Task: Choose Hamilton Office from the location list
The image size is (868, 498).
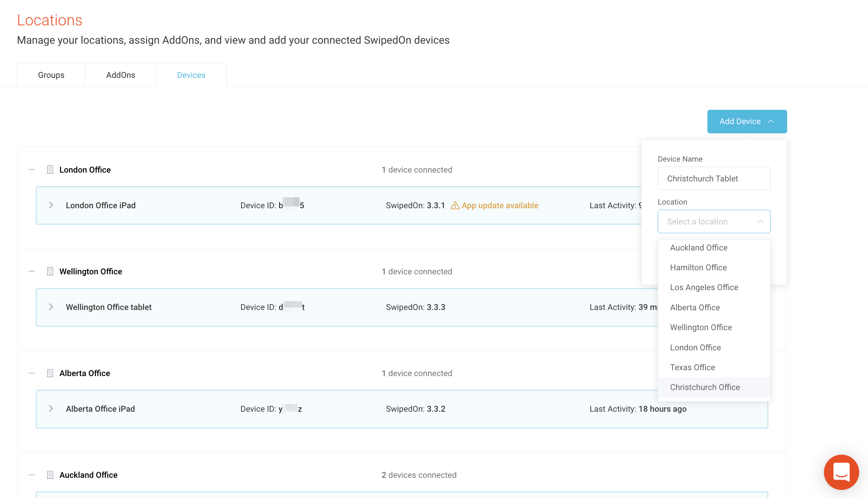Action: (714, 267)
